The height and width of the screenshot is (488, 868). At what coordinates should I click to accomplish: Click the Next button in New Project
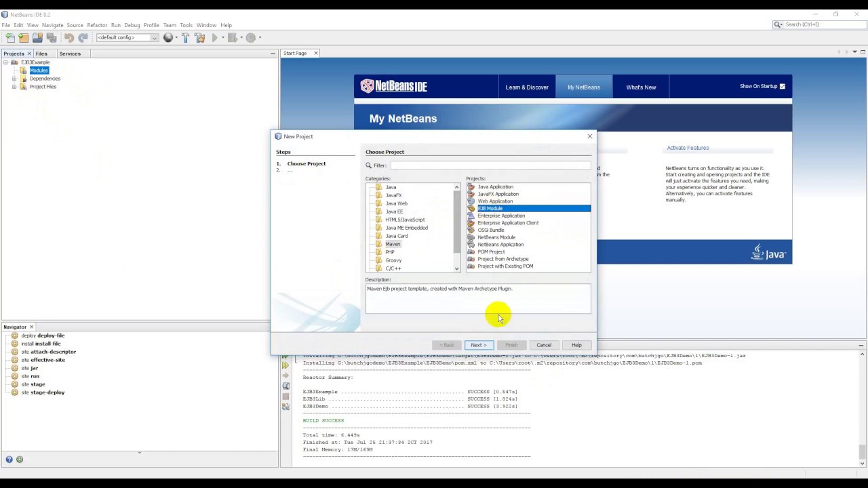click(479, 345)
